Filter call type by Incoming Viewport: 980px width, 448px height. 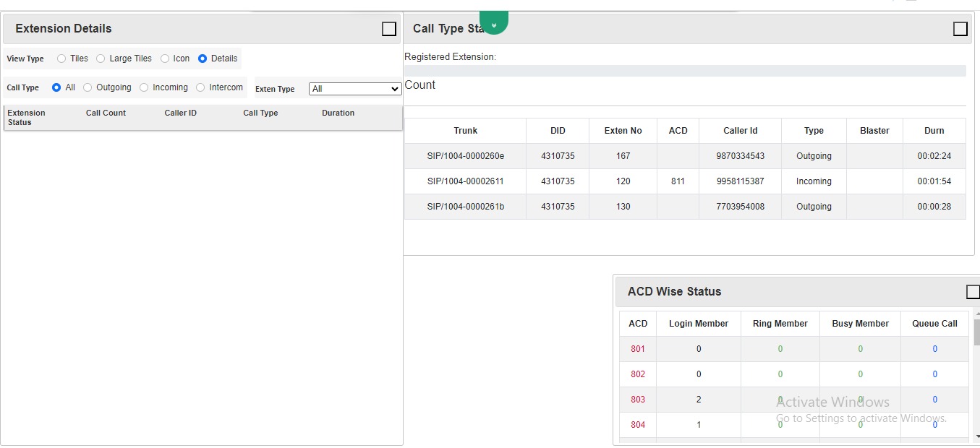pyautogui.click(x=144, y=87)
